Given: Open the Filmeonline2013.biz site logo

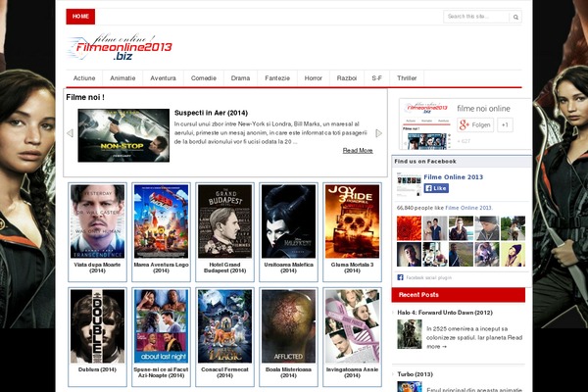Looking at the screenshot, I should [120, 48].
